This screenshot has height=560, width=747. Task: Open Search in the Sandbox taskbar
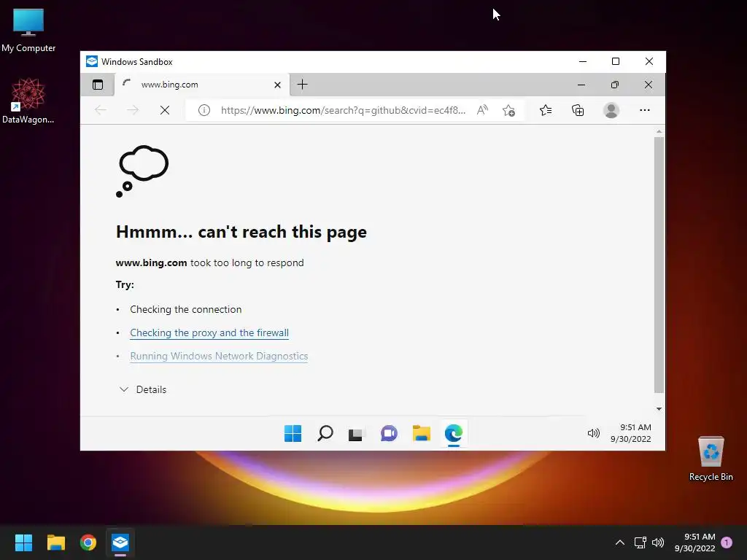(325, 433)
